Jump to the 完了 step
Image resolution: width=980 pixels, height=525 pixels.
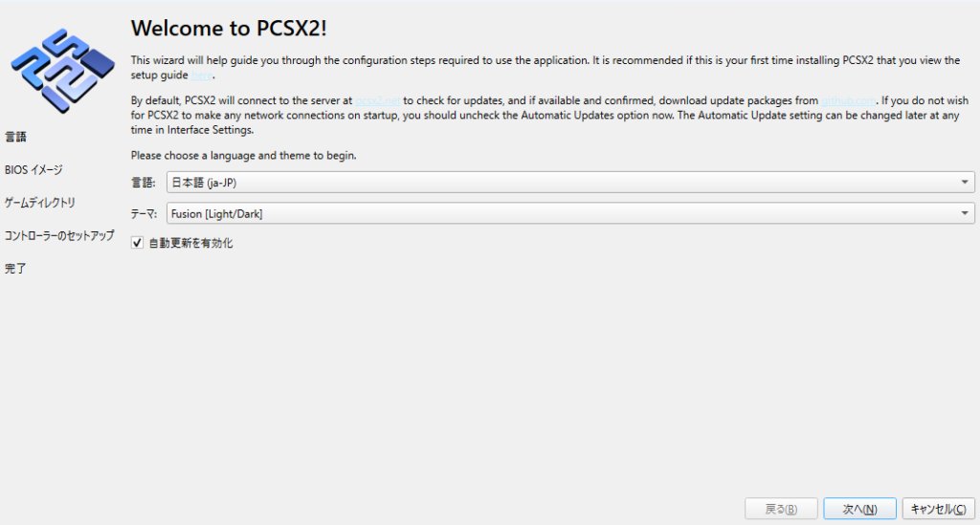pyautogui.click(x=15, y=269)
